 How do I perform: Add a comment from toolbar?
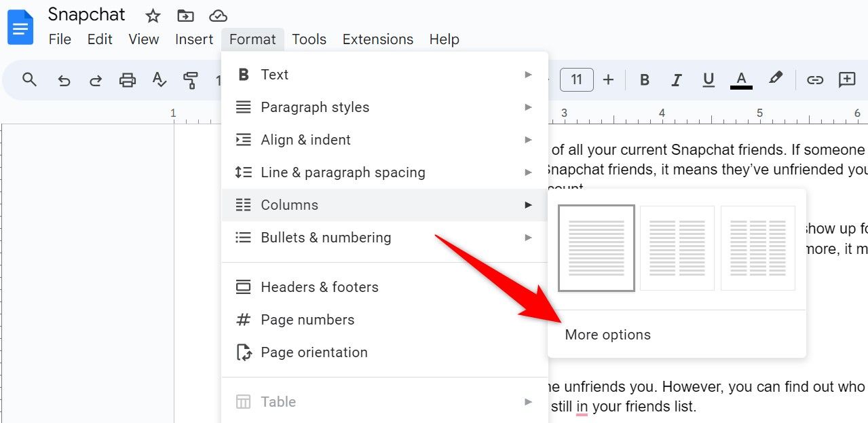click(847, 79)
